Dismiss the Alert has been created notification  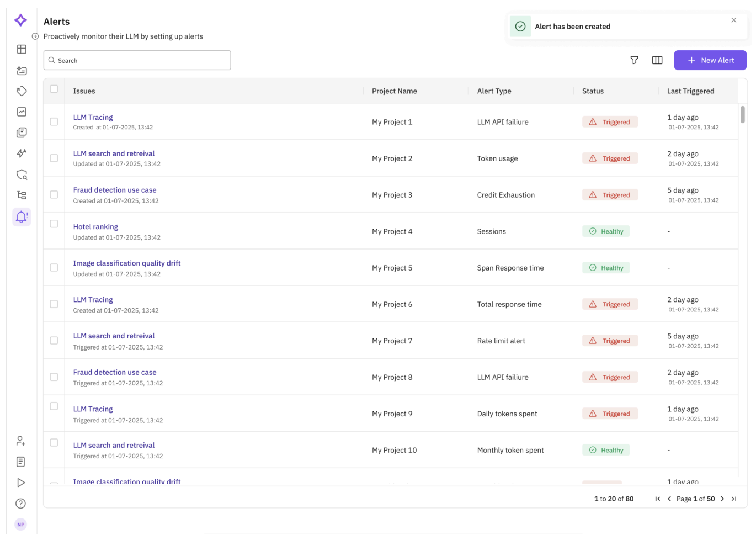coord(734,20)
